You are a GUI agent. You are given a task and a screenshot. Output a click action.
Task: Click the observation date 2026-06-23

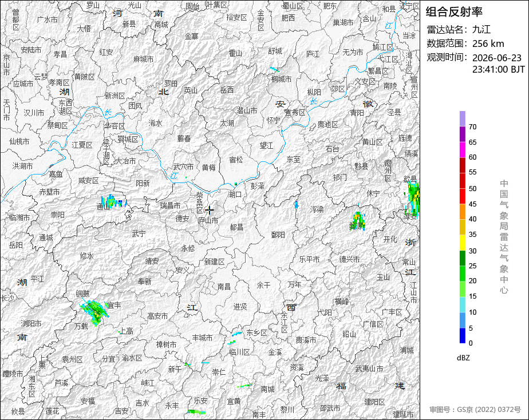pos(496,58)
